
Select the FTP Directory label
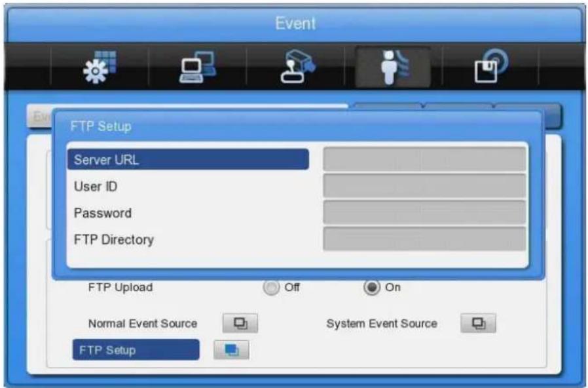click(x=114, y=240)
